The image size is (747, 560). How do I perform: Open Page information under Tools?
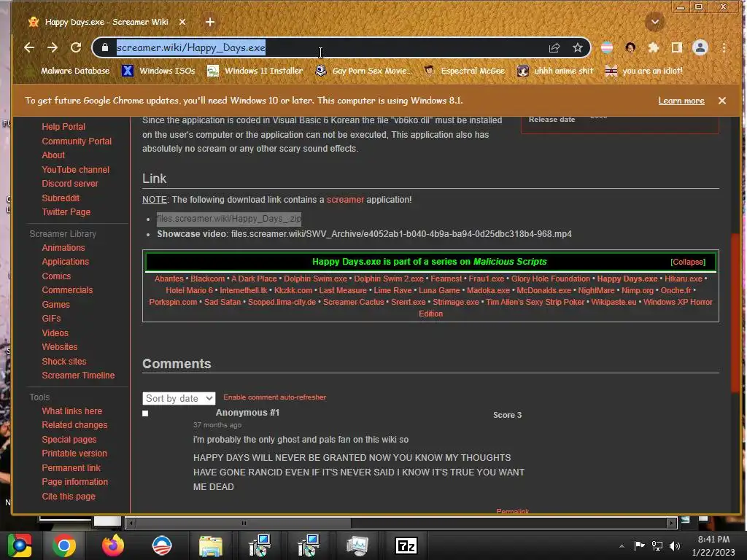75,482
